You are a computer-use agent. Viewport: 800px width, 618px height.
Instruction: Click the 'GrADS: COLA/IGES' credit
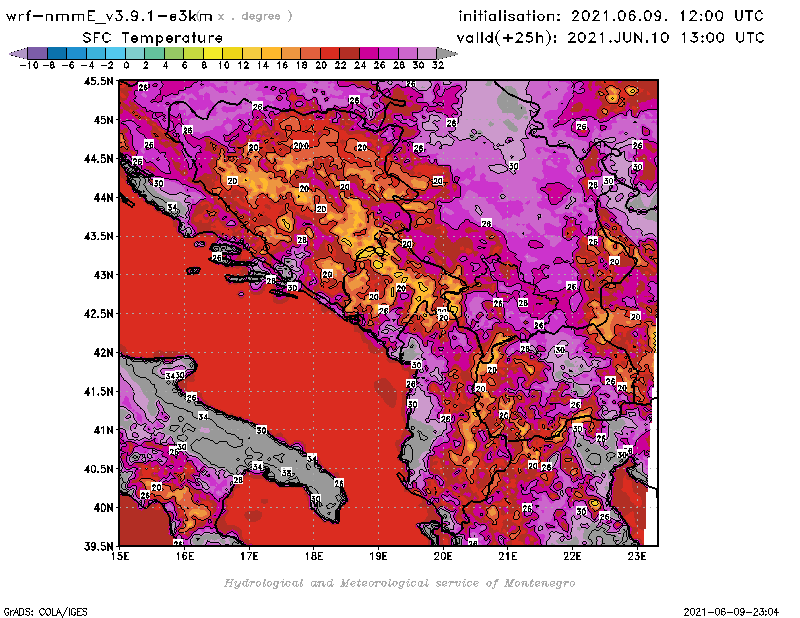(x=45, y=611)
